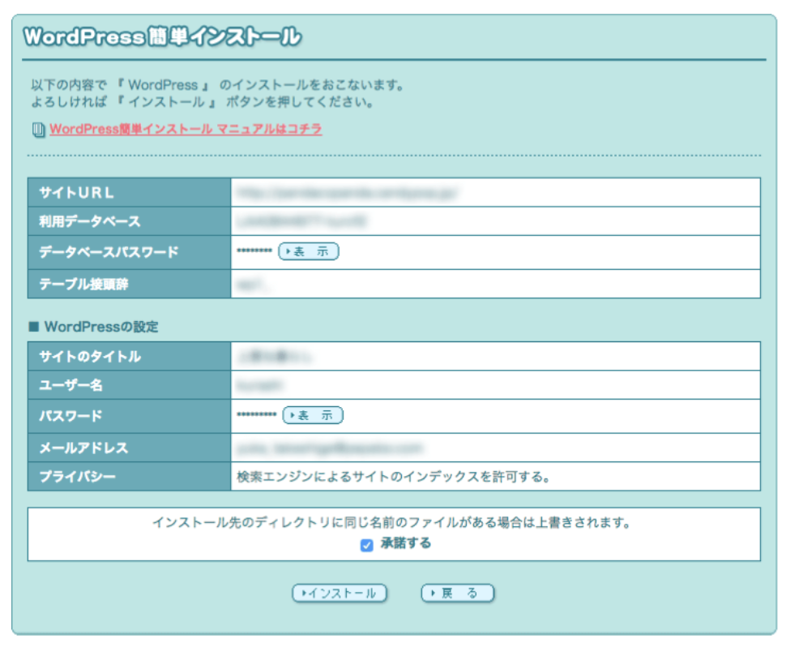Reveal the WordPress パスワード using 表示 button
Image resolution: width=812 pixels, height=660 pixels.
click(313, 416)
